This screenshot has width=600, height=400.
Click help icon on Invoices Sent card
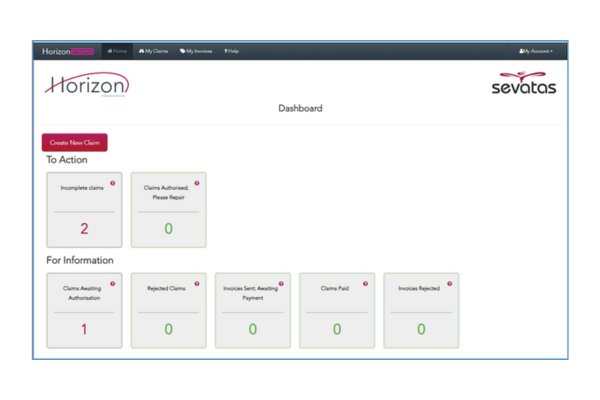280,283
